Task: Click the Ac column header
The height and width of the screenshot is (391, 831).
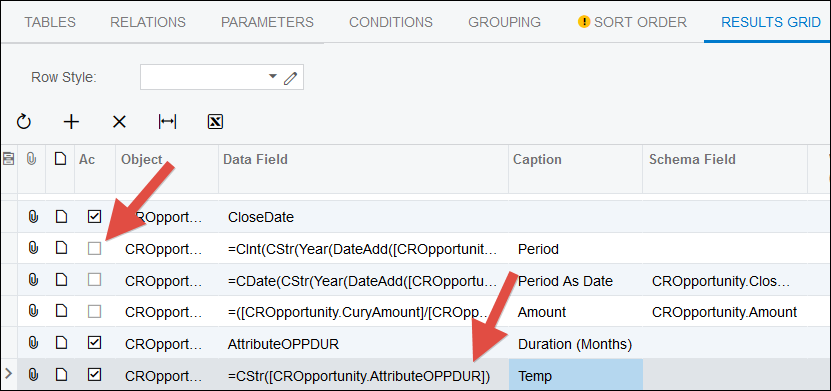Action: [x=87, y=159]
